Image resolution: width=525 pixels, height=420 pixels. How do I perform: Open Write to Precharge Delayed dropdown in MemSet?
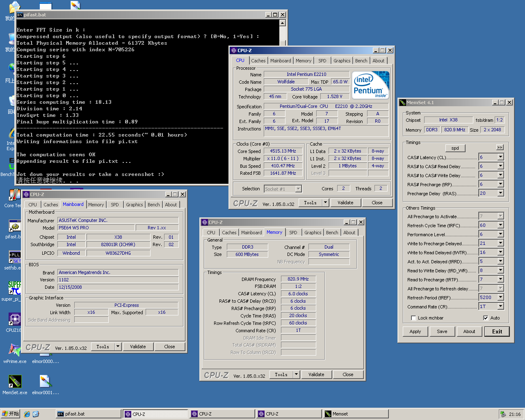click(500, 243)
